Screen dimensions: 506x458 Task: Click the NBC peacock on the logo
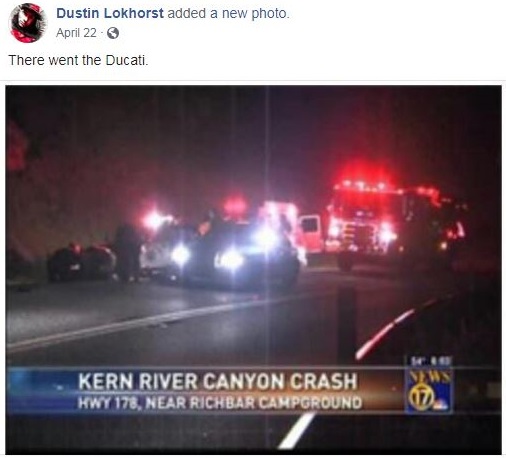coord(438,405)
